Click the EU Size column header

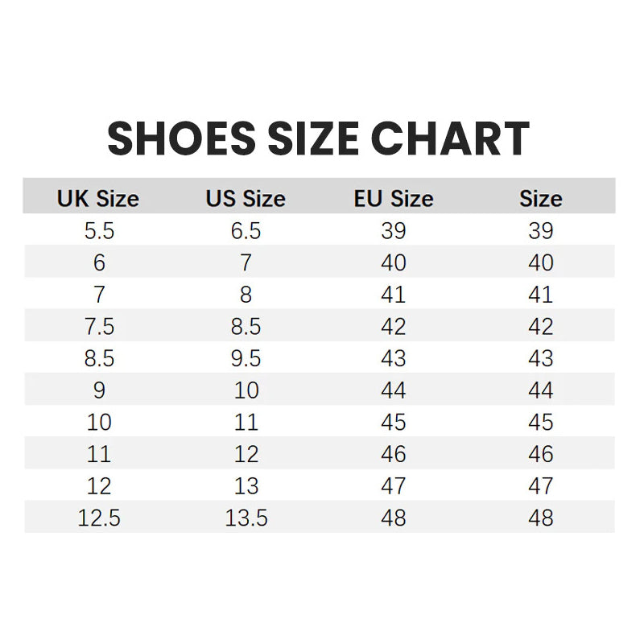point(394,199)
